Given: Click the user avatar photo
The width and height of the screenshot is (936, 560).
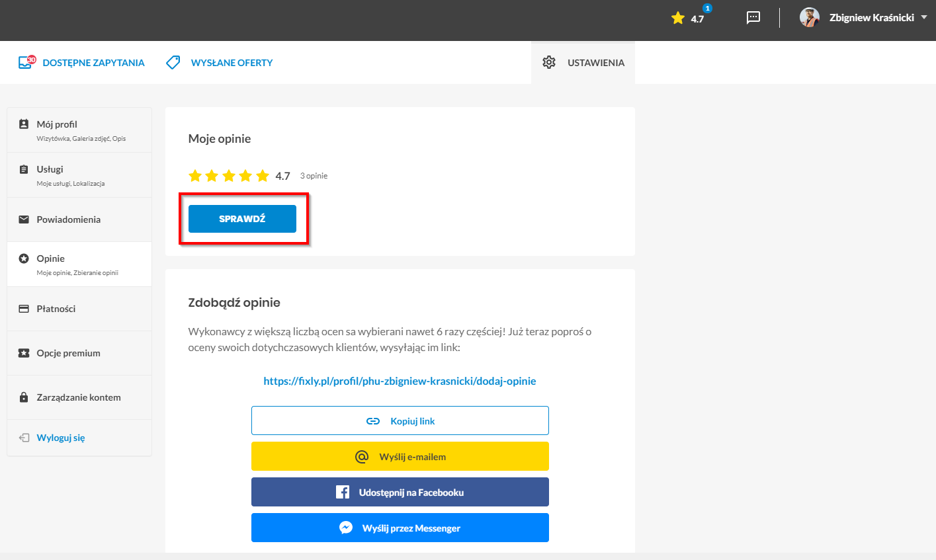Looking at the screenshot, I should pyautogui.click(x=810, y=18).
